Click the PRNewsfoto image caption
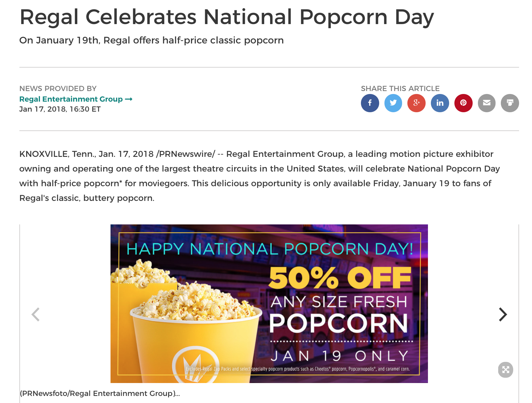 pyautogui.click(x=100, y=393)
